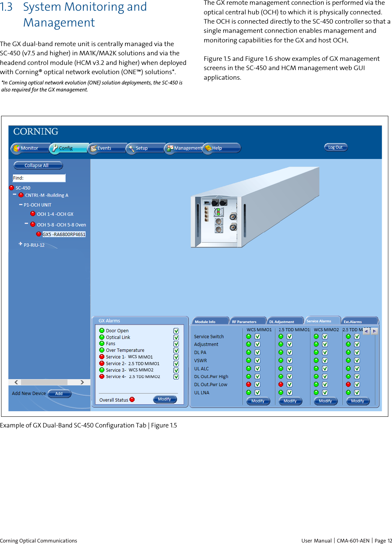This screenshot has height=544, width=392.
Task: Click red Service 1- status indicator
Action: click(x=102, y=356)
